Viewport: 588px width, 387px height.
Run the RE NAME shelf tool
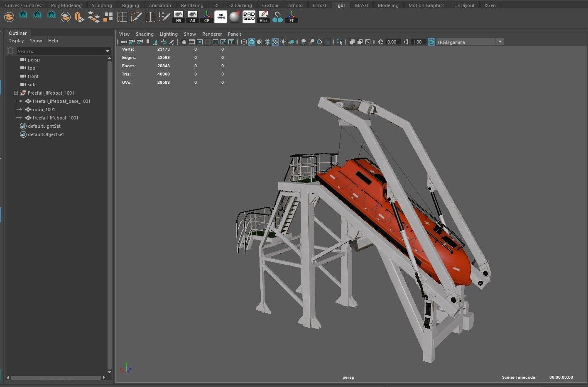click(220, 17)
